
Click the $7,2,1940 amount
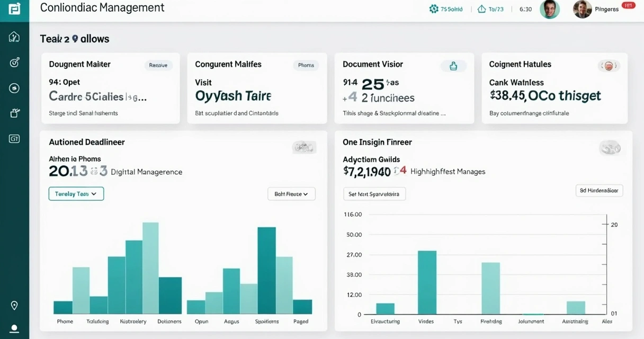click(367, 171)
